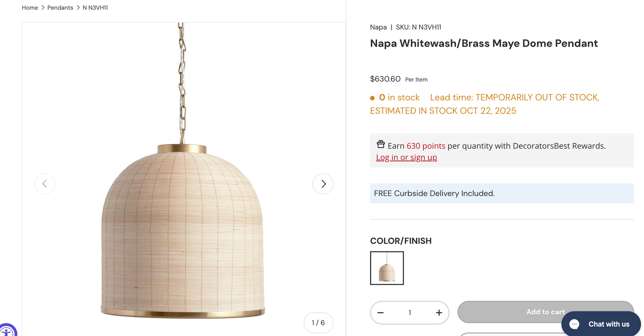Select the whitewash/brass color finish swatch
This screenshot has height=336, width=644.
(x=387, y=268)
